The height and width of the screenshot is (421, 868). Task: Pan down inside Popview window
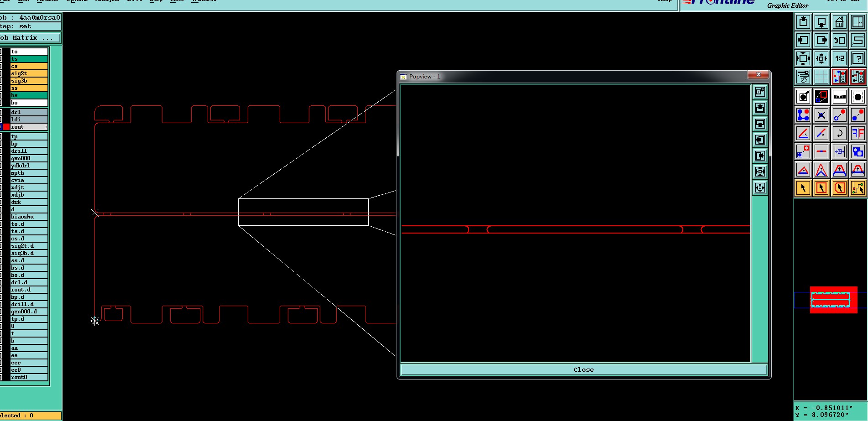tap(760, 124)
